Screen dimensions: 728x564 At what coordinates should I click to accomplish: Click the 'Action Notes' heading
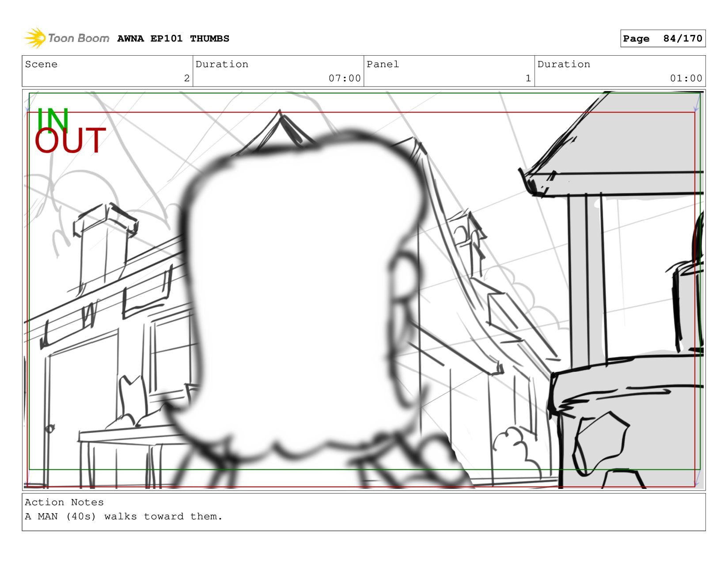pos(64,502)
